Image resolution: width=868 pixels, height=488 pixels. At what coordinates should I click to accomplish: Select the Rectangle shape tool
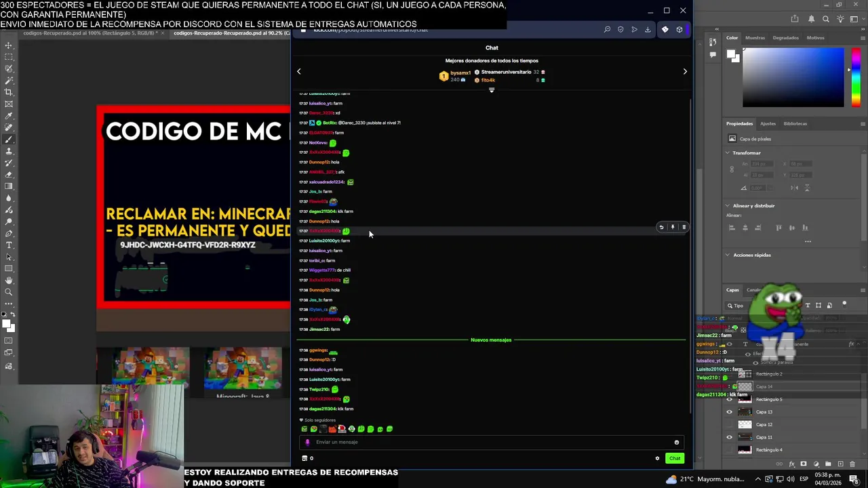pyautogui.click(x=9, y=268)
